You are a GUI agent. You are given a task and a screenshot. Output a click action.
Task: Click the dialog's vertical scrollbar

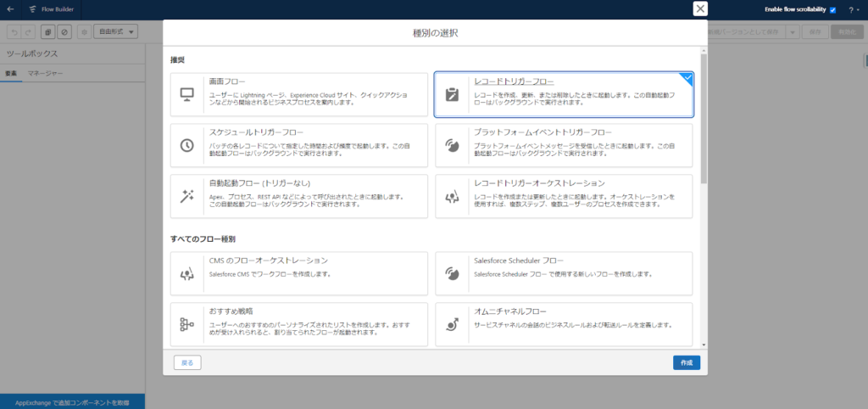click(x=704, y=127)
